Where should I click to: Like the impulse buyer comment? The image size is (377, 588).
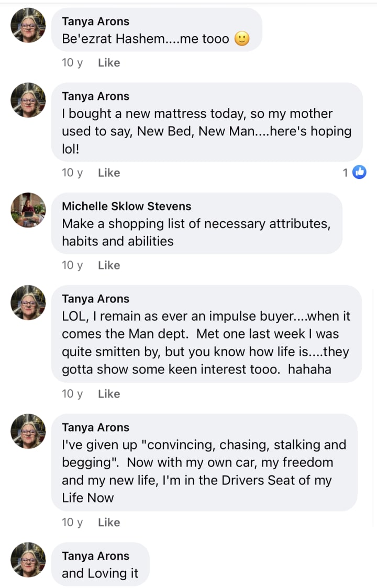click(x=109, y=394)
